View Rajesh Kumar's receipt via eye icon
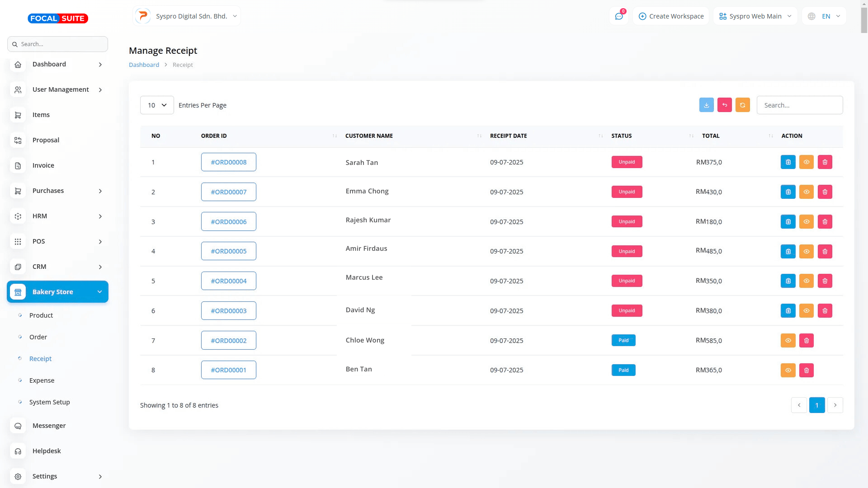The image size is (868, 488). pyautogui.click(x=806, y=222)
